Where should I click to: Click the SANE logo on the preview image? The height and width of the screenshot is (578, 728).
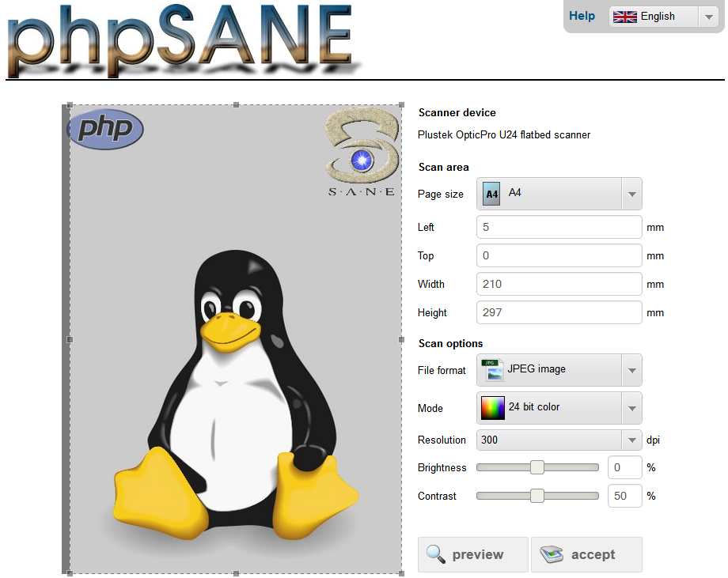[360, 152]
